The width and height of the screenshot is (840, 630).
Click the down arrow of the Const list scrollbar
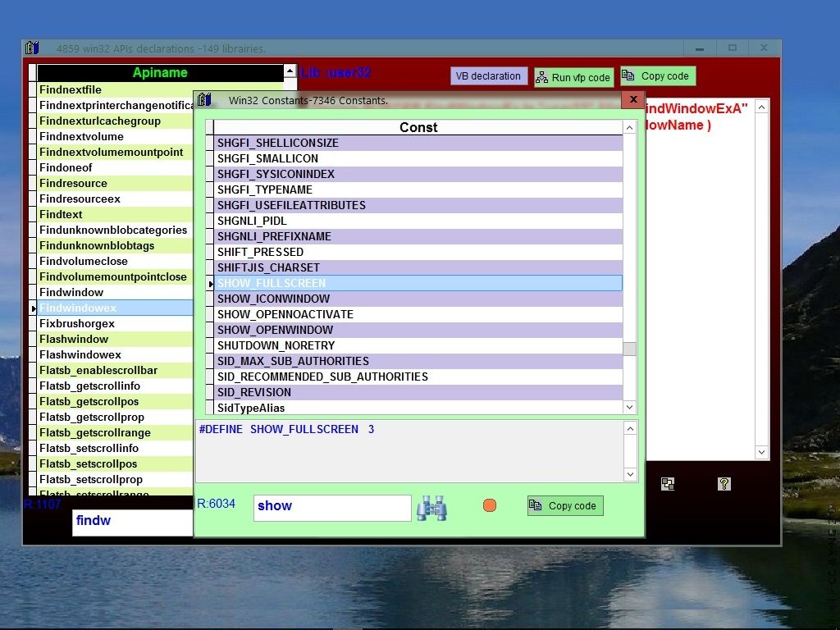click(x=629, y=407)
